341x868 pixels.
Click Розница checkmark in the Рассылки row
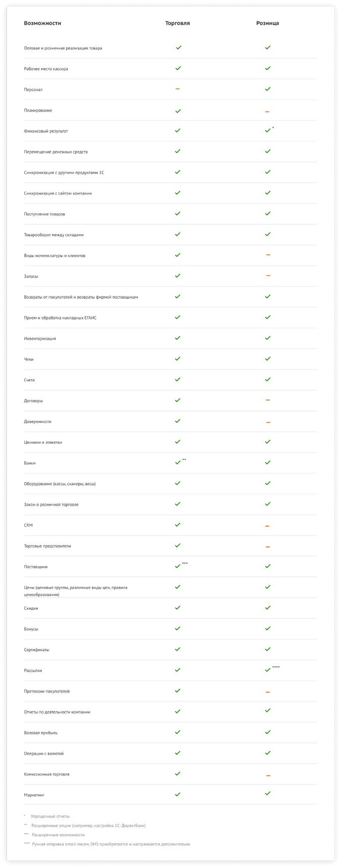pos(268,670)
